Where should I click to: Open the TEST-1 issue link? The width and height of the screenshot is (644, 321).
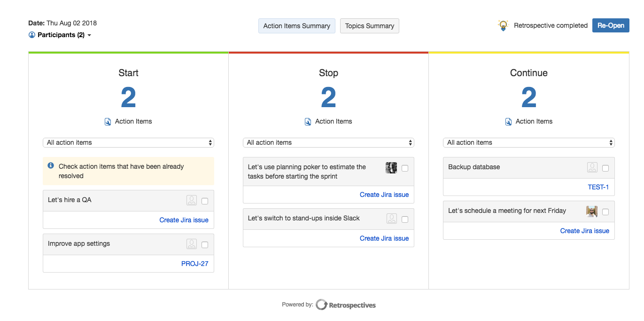[x=598, y=187]
